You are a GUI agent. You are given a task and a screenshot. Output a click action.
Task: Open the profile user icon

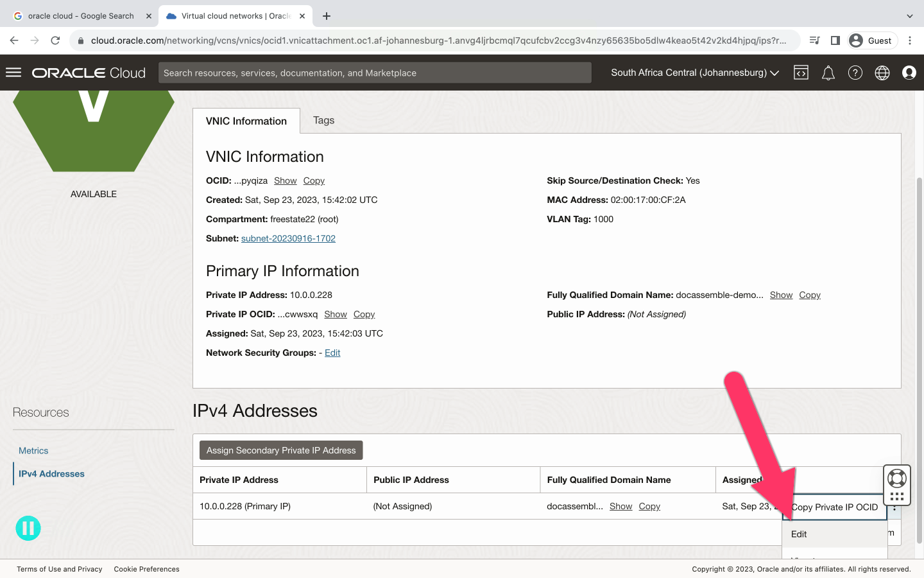[909, 73]
